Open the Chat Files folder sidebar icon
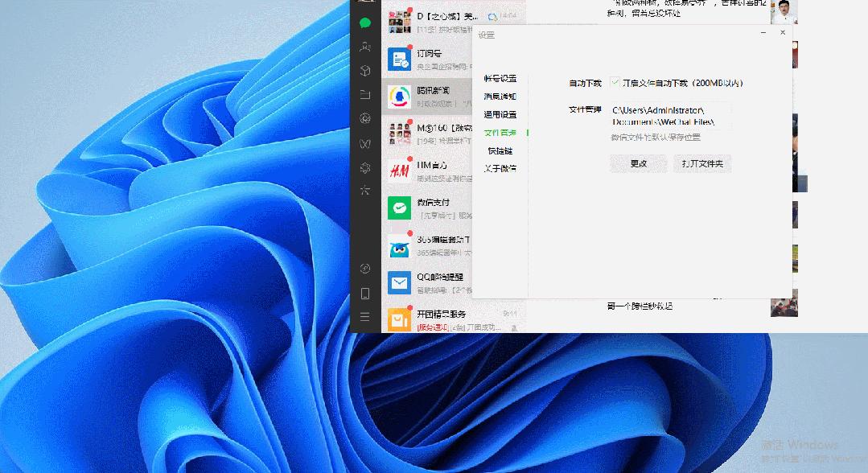Image resolution: width=868 pixels, height=473 pixels. pos(365,95)
